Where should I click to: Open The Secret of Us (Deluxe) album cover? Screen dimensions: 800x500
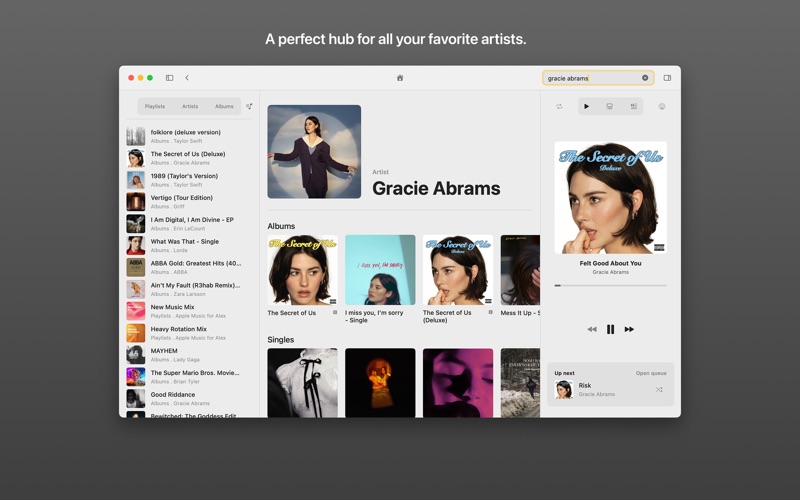coord(458,270)
